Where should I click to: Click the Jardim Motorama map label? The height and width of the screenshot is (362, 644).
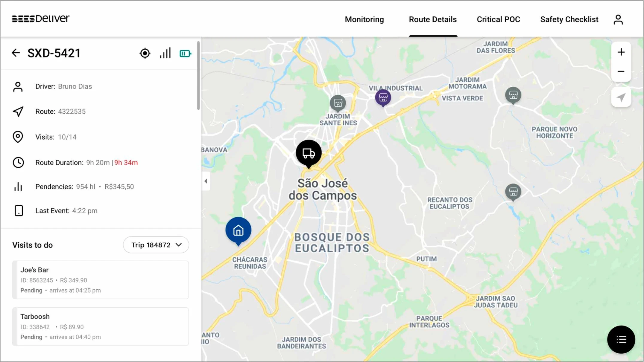pos(467,83)
